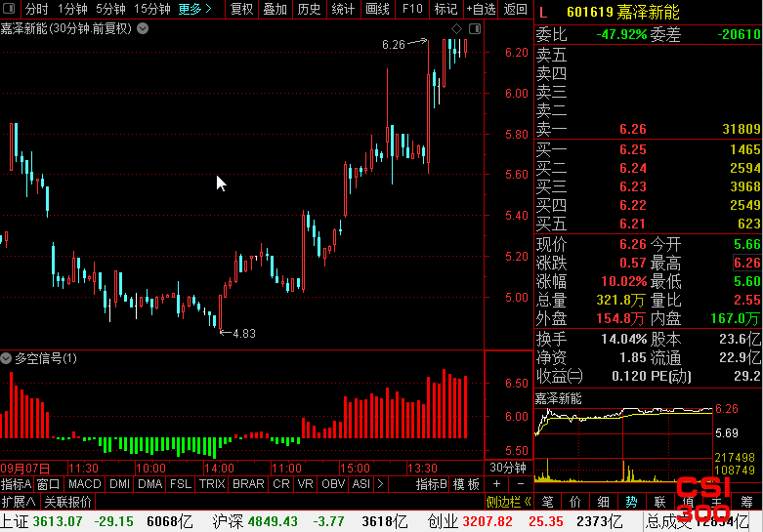Apply the FSL indicator

click(181, 484)
